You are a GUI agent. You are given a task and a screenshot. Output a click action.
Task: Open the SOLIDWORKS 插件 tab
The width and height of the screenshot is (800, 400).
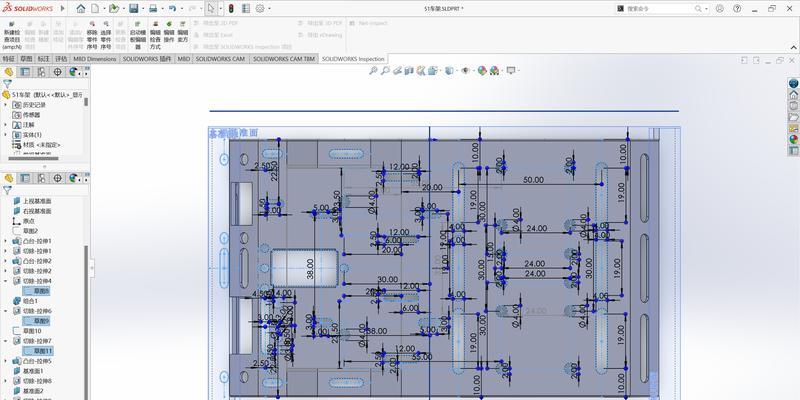(147, 59)
